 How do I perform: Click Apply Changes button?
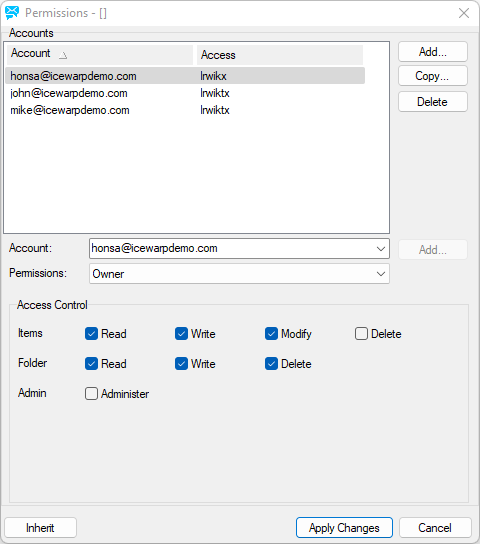pyautogui.click(x=344, y=528)
